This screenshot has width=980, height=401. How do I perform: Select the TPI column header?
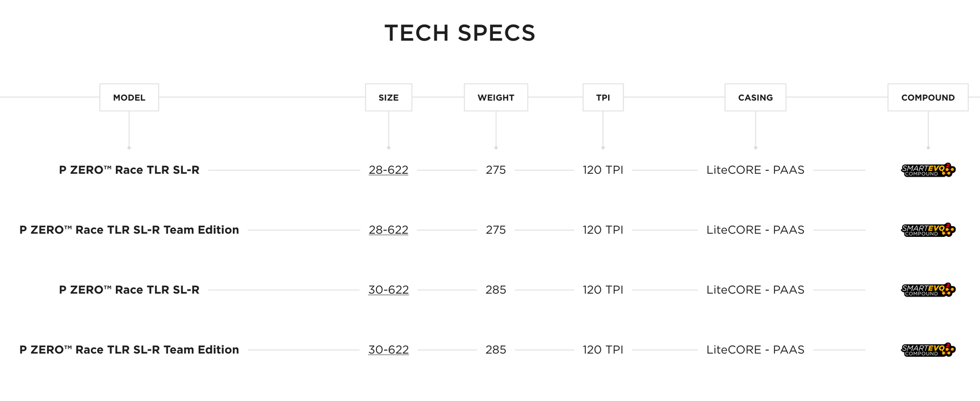tap(603, 98)
